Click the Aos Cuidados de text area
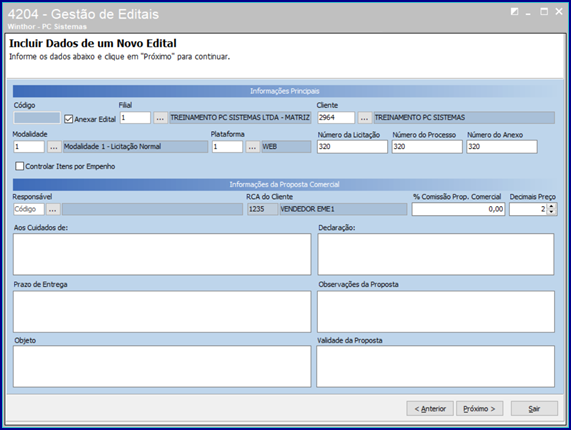The image size is (571, 430). point(162,254)
